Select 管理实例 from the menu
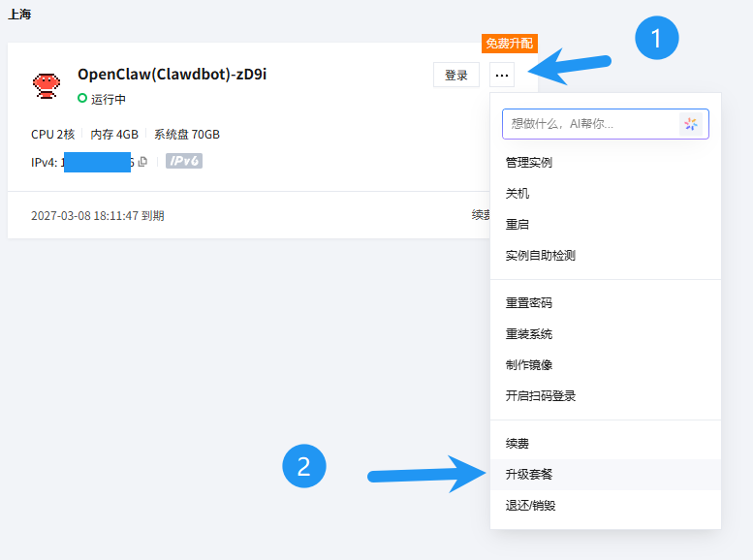The height and width of the screenshot is (560, 753). click(x=528, y=163)
